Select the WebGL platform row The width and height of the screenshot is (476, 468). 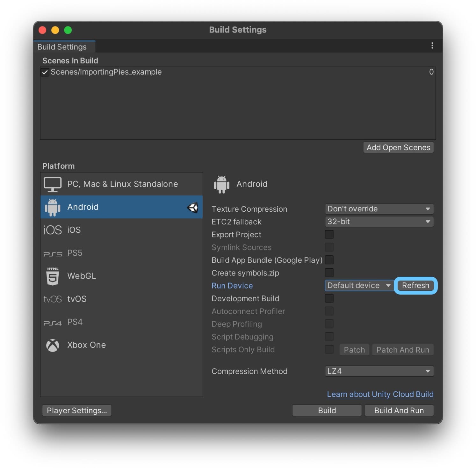pyautogui.click(x=121, y=276)
